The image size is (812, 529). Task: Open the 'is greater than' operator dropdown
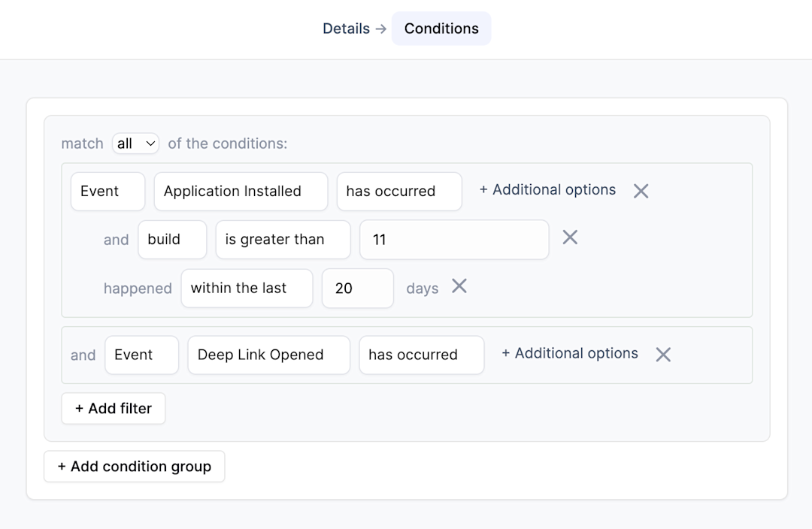point(283,240)
